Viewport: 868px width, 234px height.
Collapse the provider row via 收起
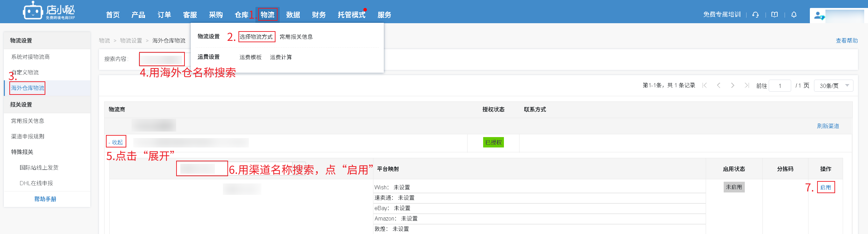click(x=116, y=142)
